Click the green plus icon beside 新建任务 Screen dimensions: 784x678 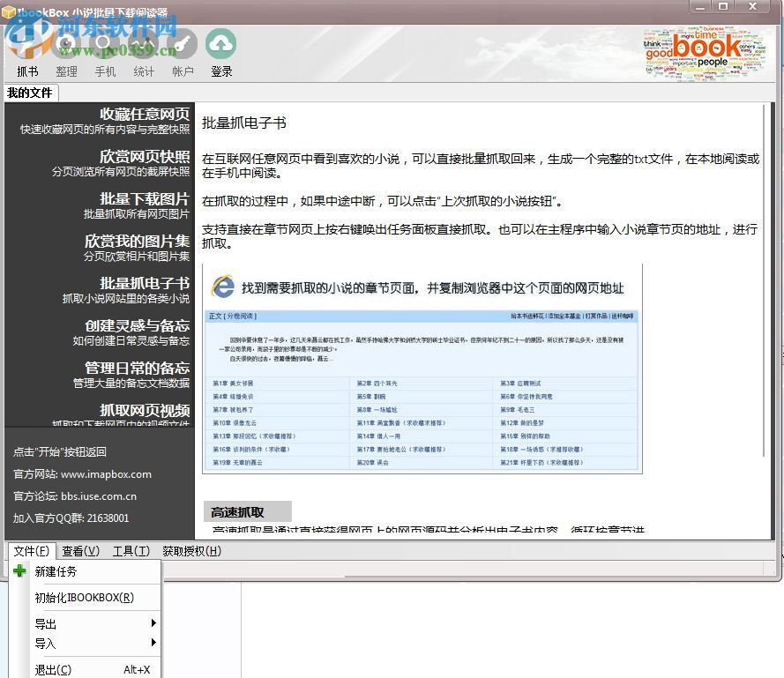coord(19,570)
